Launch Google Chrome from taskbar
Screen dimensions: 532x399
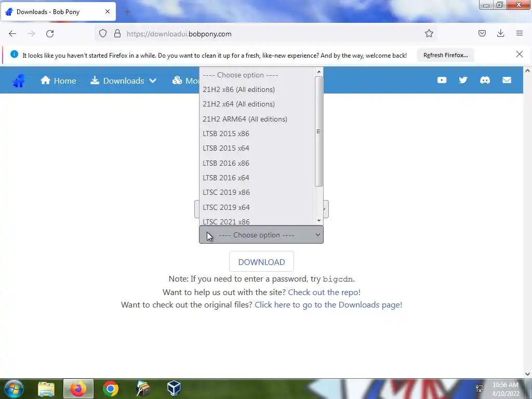click(x=111, y=389)
